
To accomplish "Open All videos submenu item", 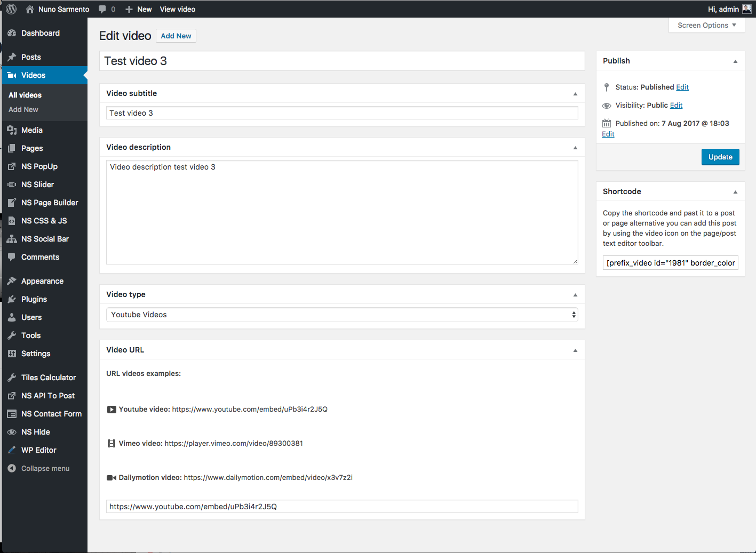I will [x=25, y=95].
